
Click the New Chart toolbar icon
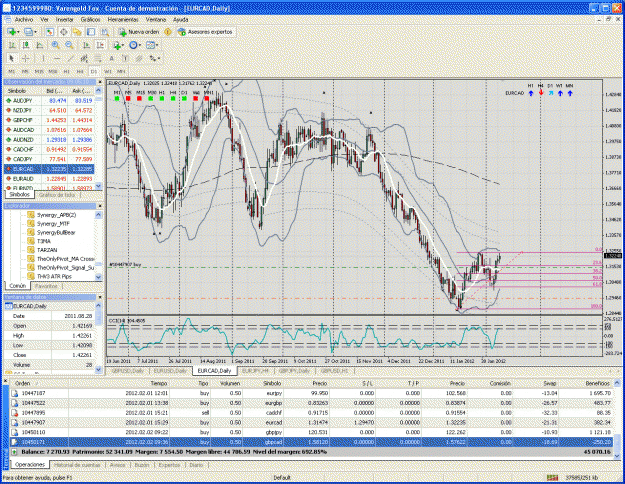[12, 32]
